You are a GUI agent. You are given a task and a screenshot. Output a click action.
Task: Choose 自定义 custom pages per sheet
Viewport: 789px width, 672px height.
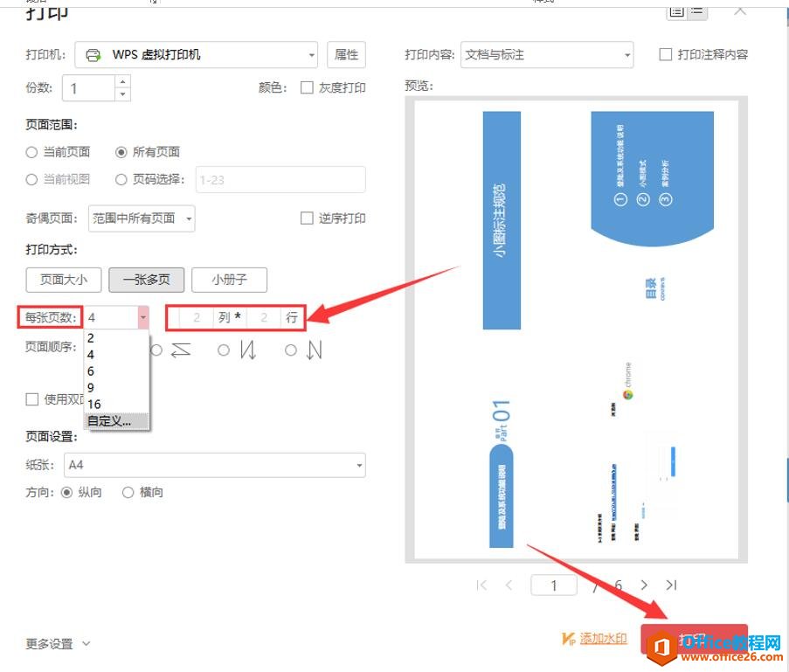(116, 421)
